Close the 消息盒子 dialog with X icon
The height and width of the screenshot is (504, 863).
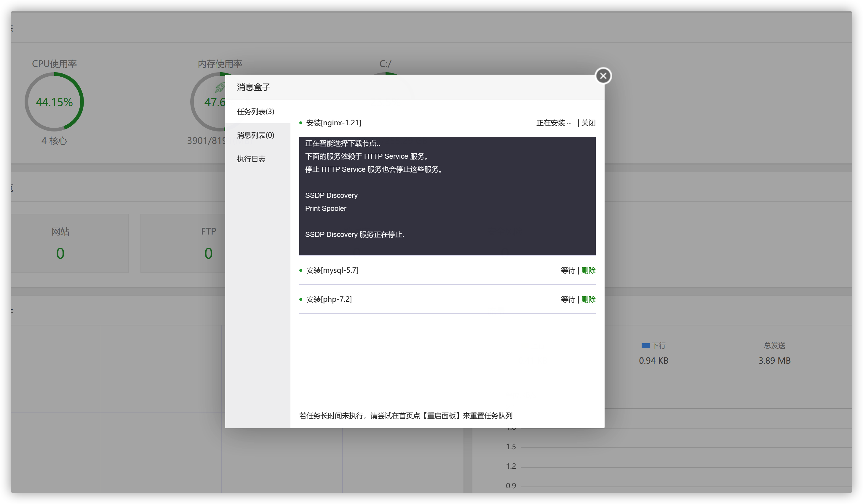pos(603,76)
